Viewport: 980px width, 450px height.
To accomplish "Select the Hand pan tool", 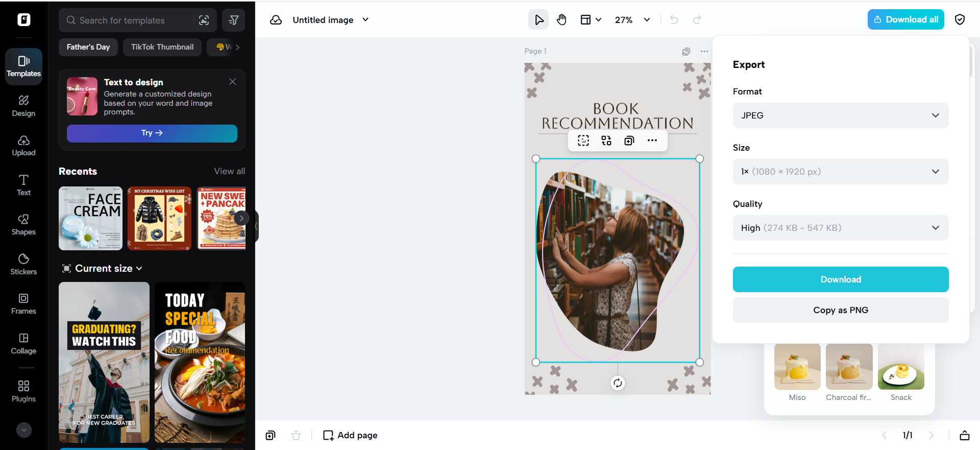I will [561, 20].
